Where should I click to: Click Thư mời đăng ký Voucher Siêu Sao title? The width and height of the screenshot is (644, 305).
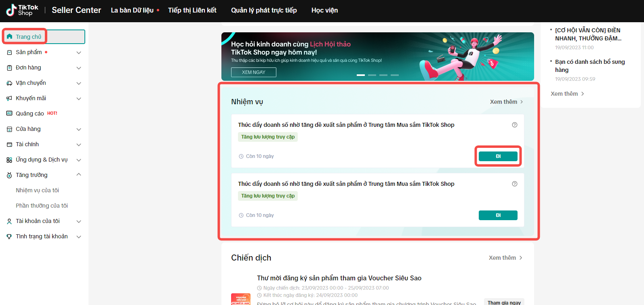tap(339, 278)
